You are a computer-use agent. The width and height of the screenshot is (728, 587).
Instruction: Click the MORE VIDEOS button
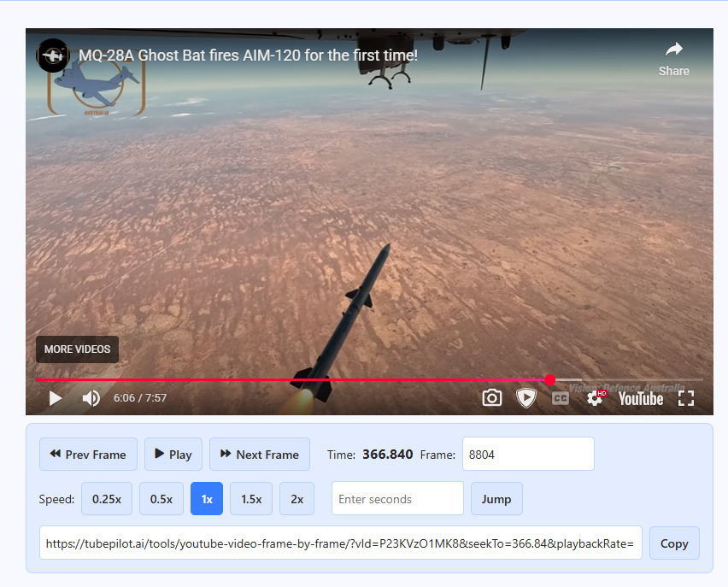tap(77, 349)
